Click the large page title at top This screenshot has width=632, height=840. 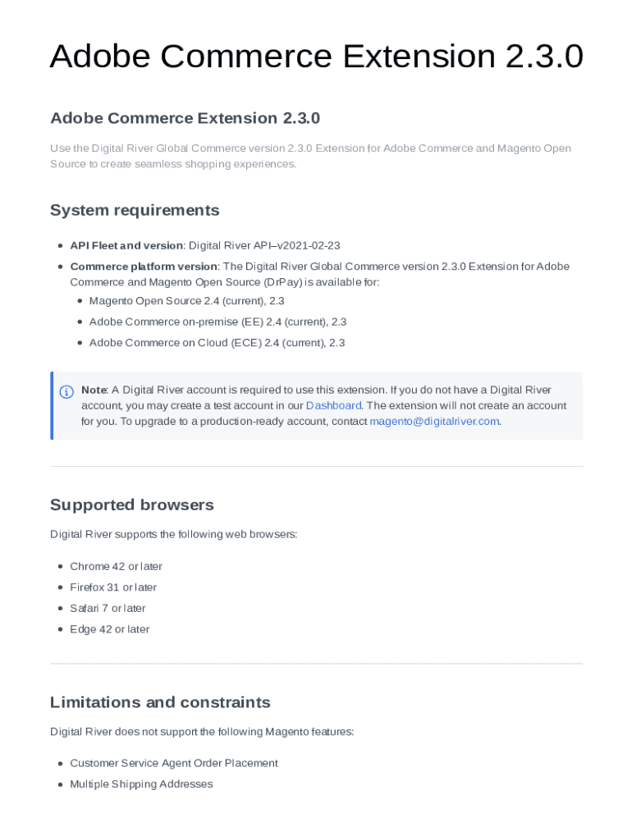[x=316, y=57]
